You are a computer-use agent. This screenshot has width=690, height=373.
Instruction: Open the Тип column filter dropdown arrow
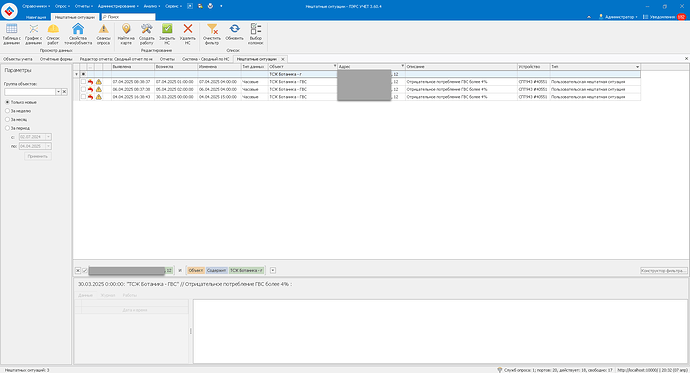point(637,67)
